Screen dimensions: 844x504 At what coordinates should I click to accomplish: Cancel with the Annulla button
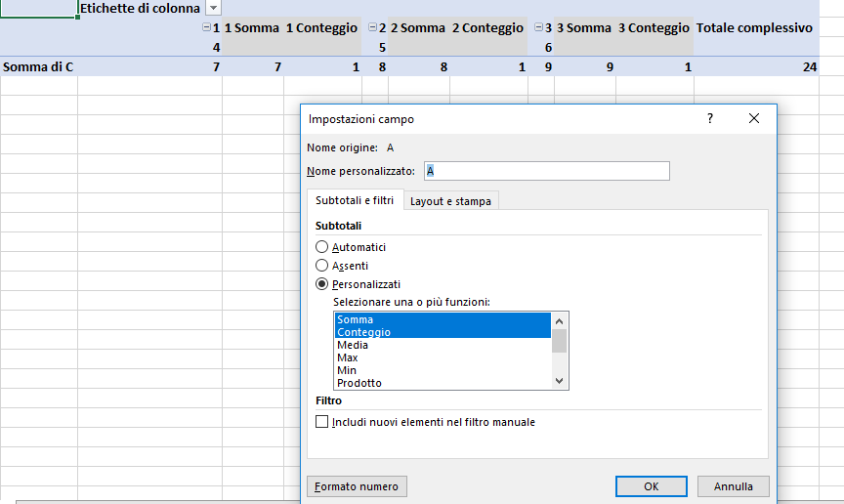pyautogui.click(x=733, y=486)
